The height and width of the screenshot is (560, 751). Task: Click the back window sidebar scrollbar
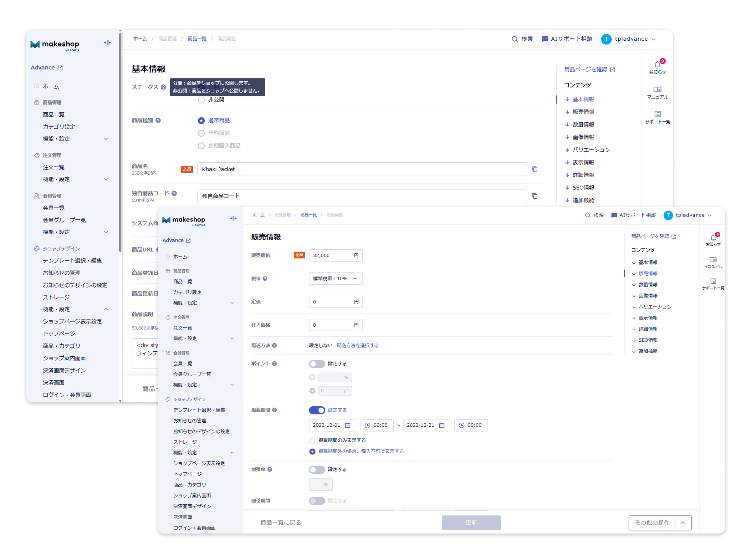[120, 142]
